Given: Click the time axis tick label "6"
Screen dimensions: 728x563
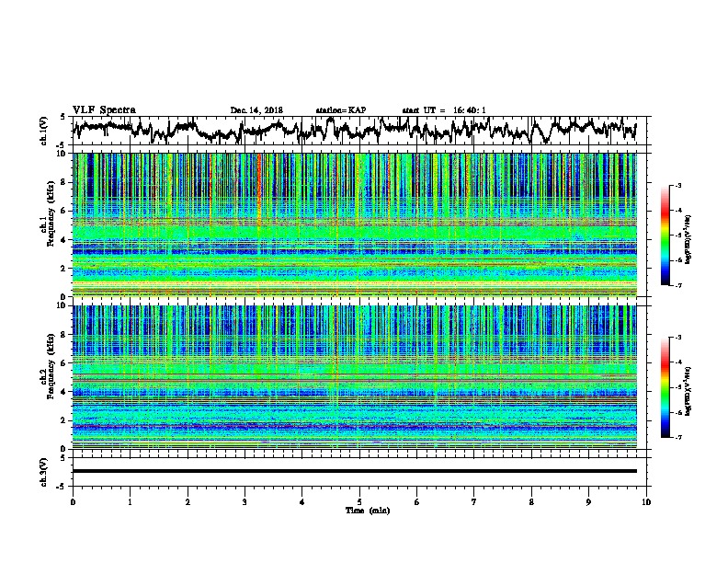Looking at the screenshot, I should pos(417,502).
